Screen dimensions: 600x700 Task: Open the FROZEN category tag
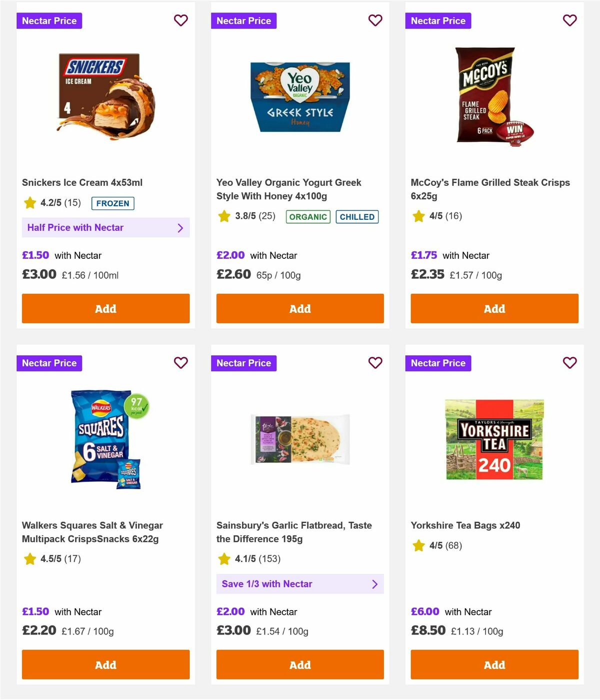pyautogui.click(x=112, y=203)
